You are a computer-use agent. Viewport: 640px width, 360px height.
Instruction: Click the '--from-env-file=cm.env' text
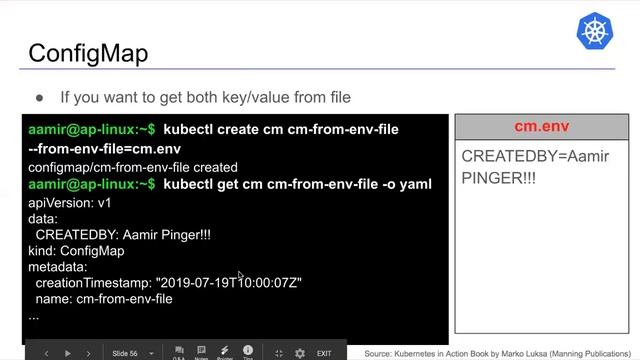click(x=104, y=149)
